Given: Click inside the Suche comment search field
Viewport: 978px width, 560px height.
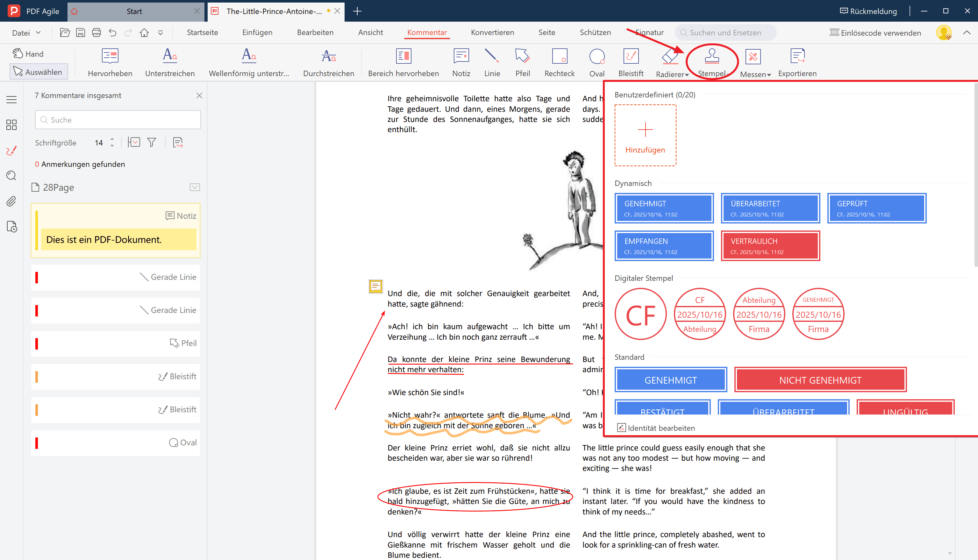Looking at the screenshot, I should 118,120.
